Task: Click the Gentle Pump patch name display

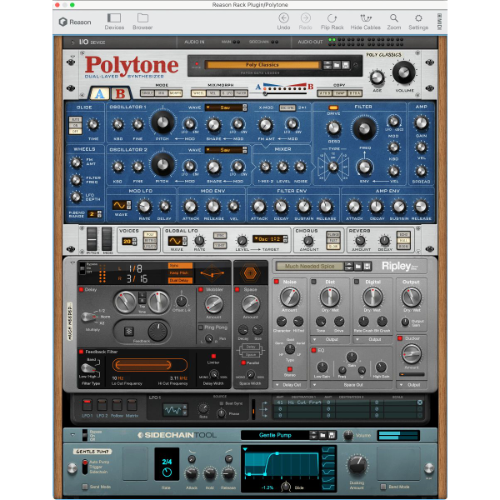Action: click(x=275, y=435)
